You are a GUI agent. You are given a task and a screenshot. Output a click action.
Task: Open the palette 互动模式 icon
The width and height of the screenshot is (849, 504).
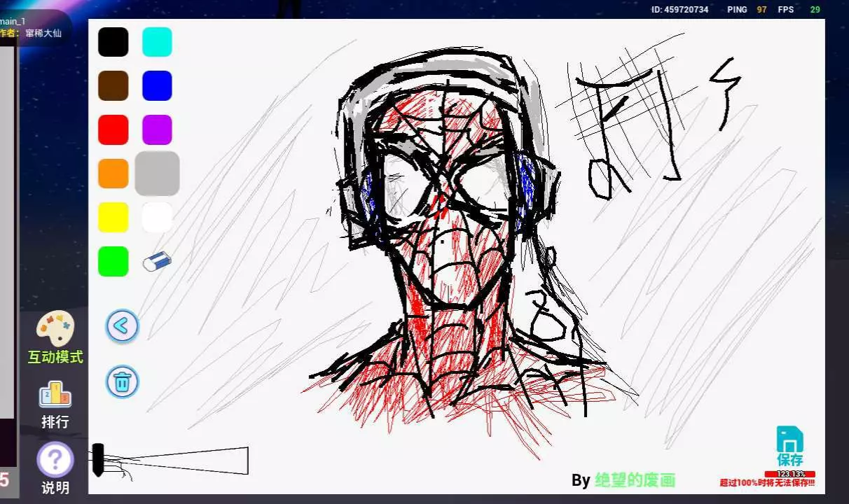coord(55,328)
